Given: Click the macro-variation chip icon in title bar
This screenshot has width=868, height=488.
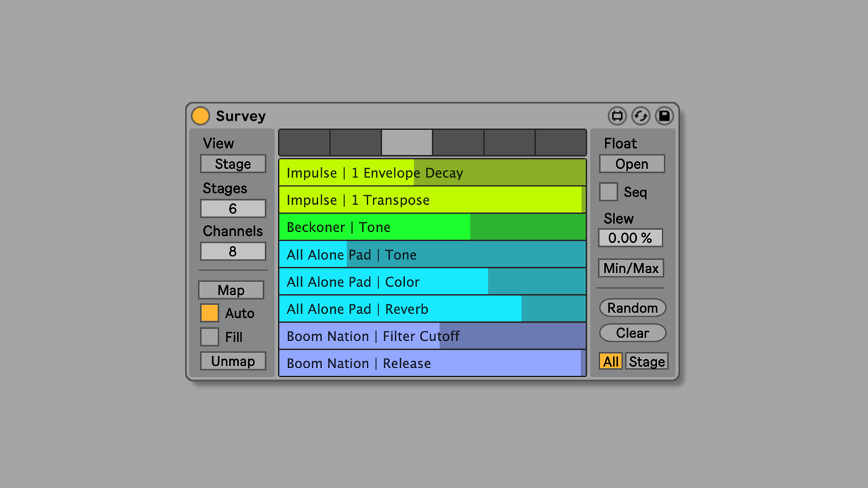Looking at the screenshot, I should [617, 116].
